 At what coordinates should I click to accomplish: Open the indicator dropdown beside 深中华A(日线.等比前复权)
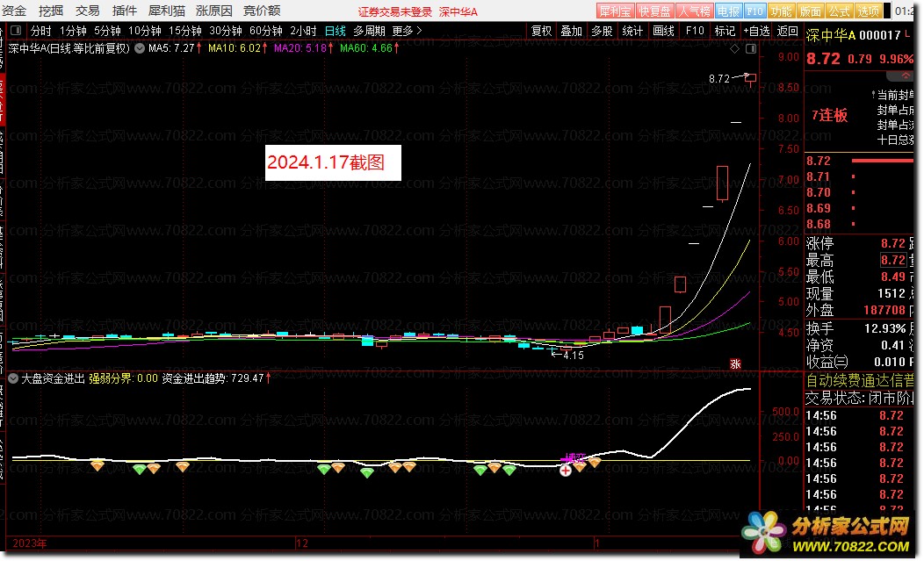click(140, 49)
